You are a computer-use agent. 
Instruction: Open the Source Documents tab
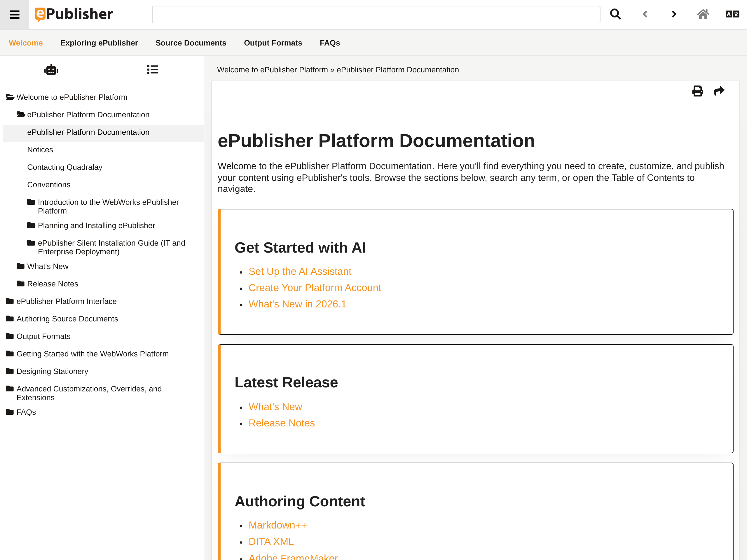coord(191,43)
